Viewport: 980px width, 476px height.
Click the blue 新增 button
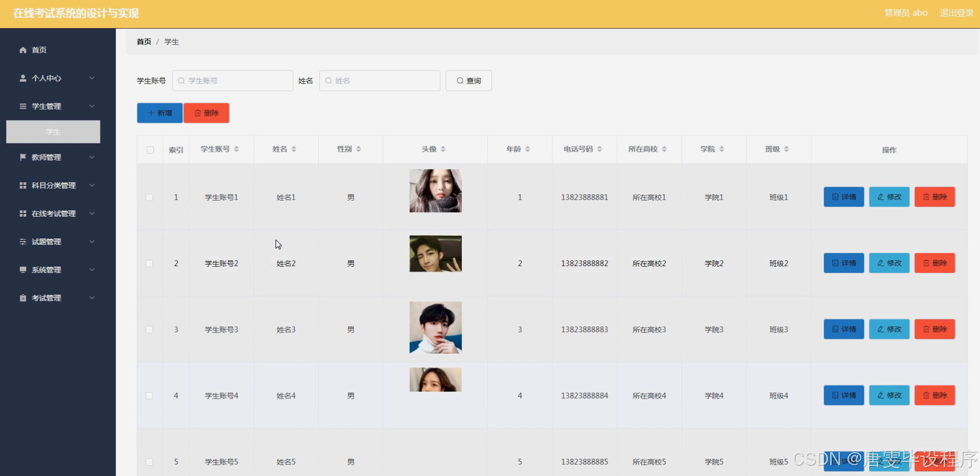tap(160, 113)
